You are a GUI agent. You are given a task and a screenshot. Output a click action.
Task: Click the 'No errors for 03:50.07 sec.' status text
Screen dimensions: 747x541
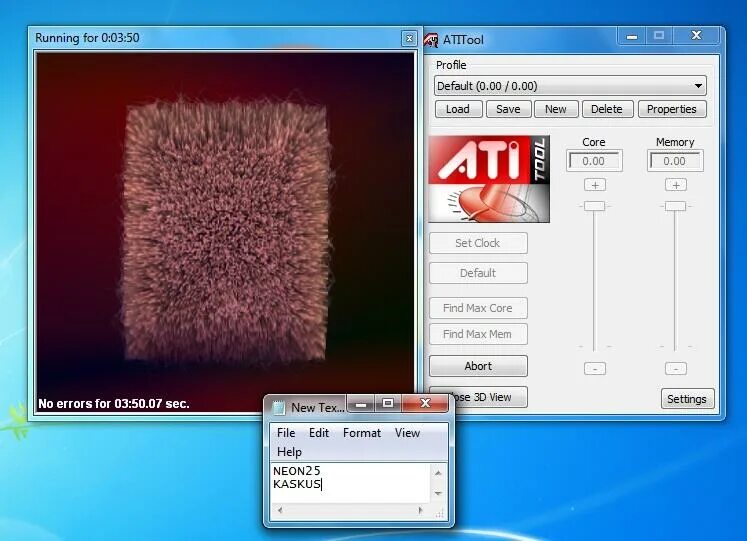114,404
